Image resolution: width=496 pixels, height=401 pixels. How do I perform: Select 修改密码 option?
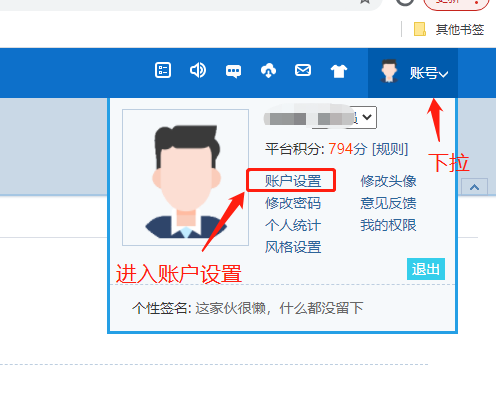[293, 203]
